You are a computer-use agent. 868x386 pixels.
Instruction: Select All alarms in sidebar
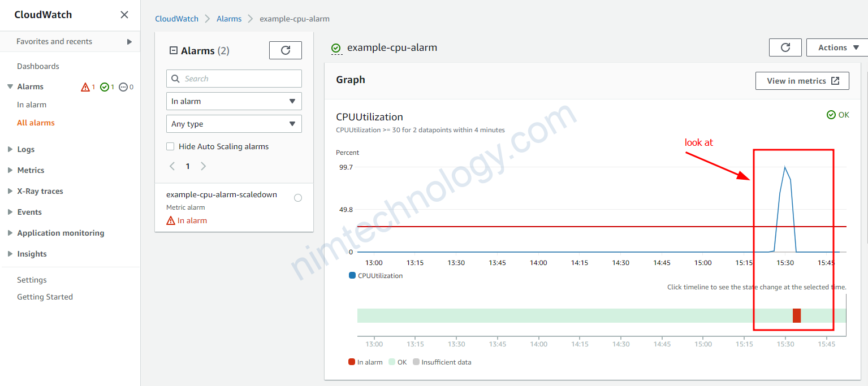point(36,123)
